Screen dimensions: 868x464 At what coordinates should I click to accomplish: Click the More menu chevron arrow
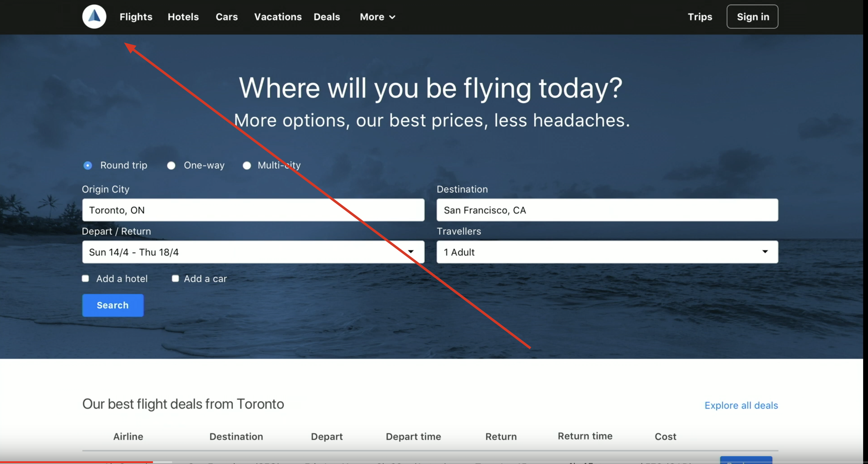point(392,17)
